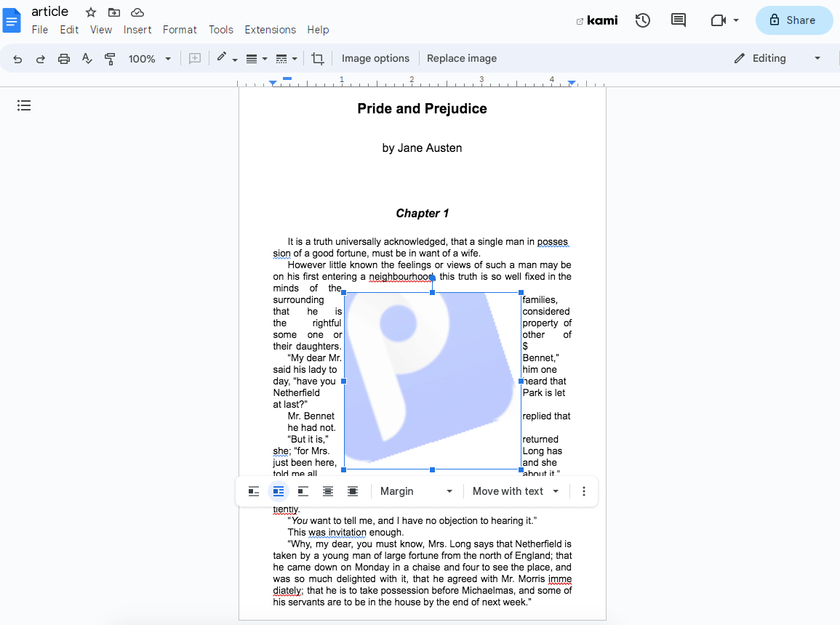Show the document outline panel
Screen dimensions: 840x625
[x=24, y=105]
